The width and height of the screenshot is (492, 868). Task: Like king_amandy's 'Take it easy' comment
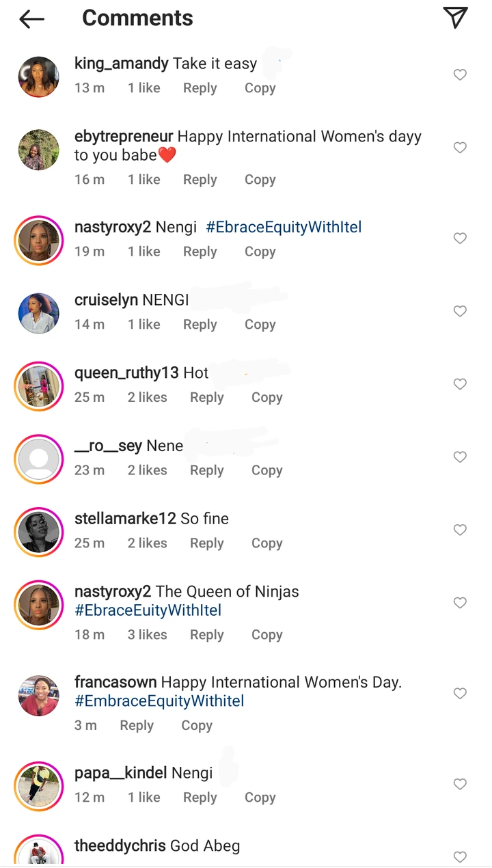(460, 74)
